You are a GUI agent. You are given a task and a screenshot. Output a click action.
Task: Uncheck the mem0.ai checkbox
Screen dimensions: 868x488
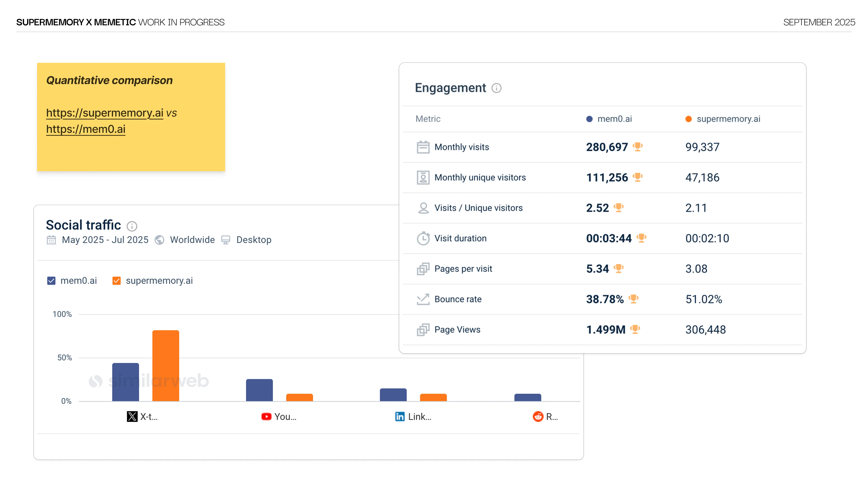[51, 281]
